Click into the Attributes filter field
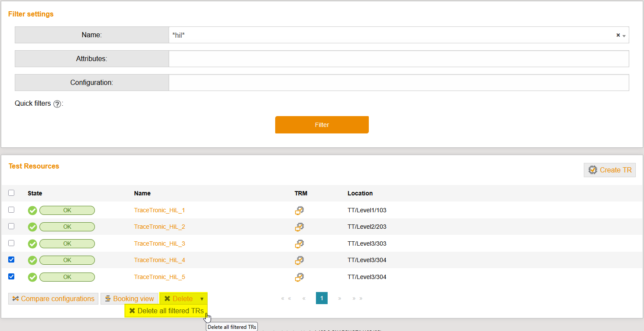 tap(398, 59)
